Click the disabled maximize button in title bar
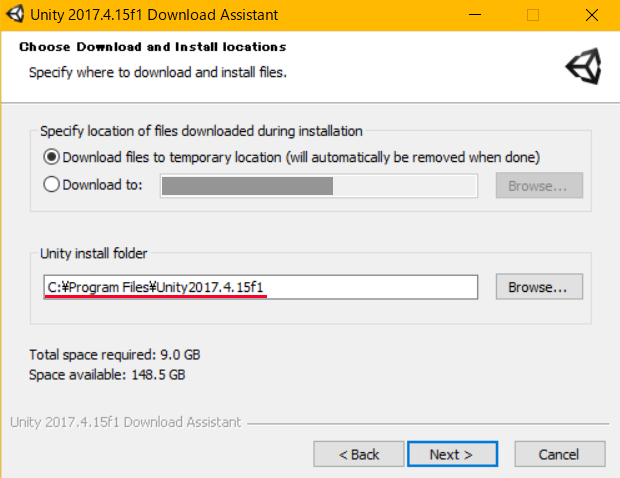 pos(533,15)
